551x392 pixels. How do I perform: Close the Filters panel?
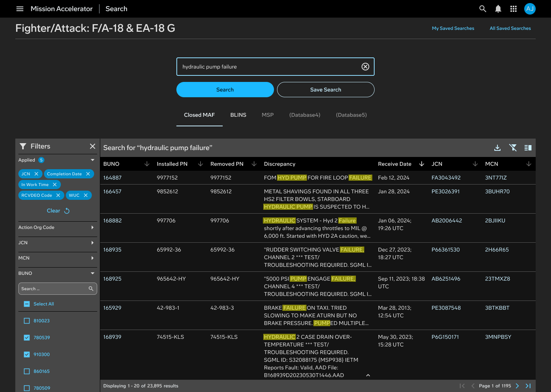[93, 146]
